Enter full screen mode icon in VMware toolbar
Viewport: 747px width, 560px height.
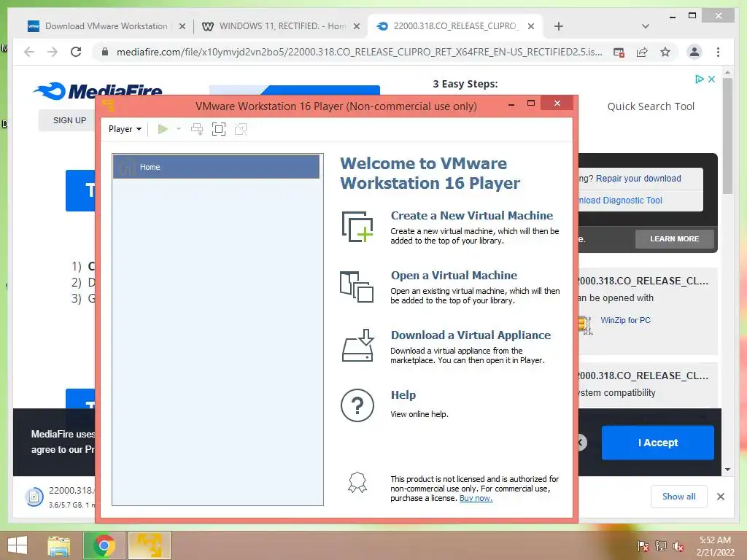tap(219, 129)
